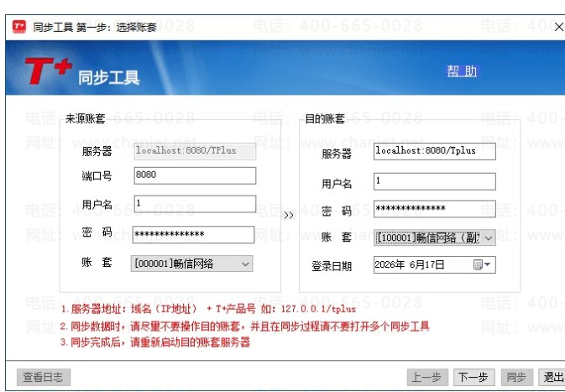This screenshot has width=565, height=392.
Task: Click the 登录日期 date field 2026年6月17日
Action: [x=435, y=264]
